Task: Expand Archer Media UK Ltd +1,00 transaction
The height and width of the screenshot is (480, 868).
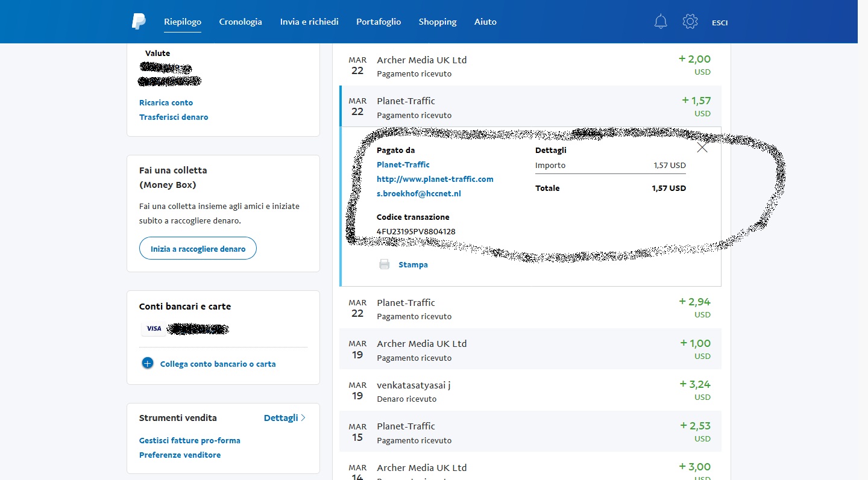Action: (530, 349)
